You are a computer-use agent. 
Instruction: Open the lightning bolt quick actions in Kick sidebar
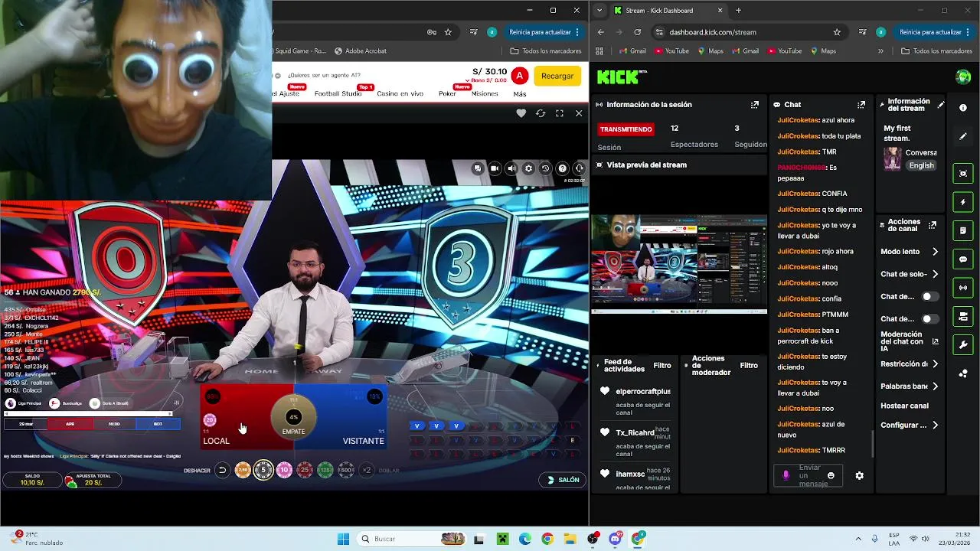click(x=963, y=202)
